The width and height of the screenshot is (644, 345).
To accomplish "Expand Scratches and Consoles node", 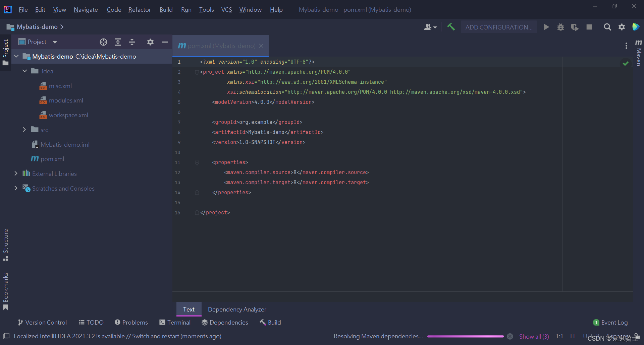I will (x=16, y=188).
